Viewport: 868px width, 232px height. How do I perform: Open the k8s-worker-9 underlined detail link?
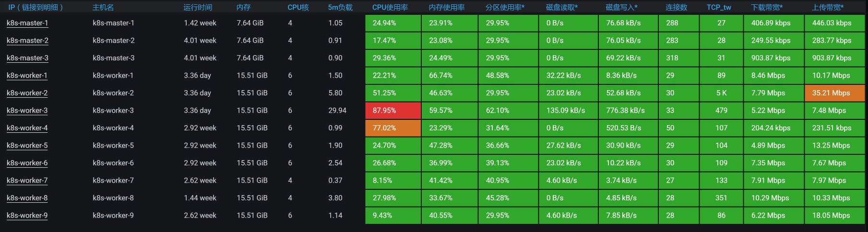[x=27, y=216]
